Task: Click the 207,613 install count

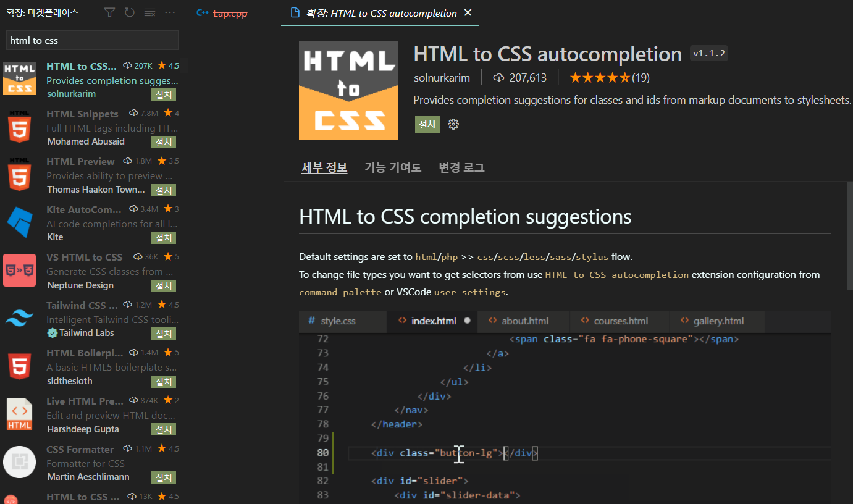Action: click(x=528, y=78)
